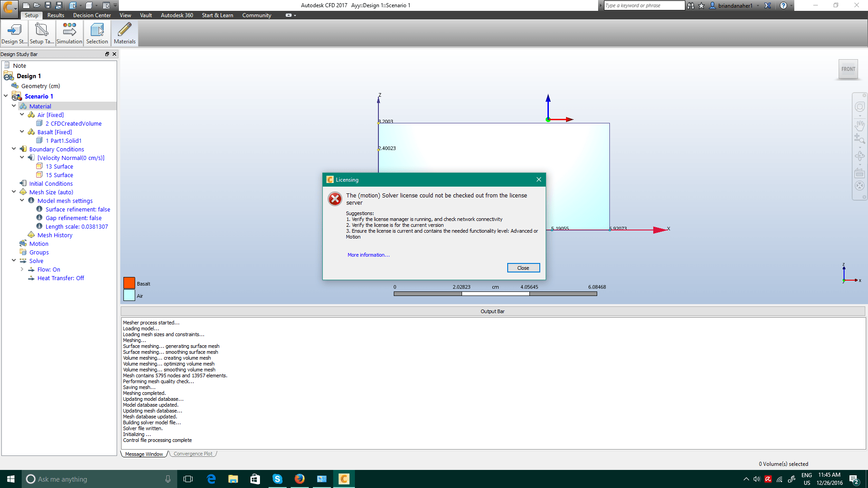Open the More information link
Screen dimensions: 868x488
pyautogui.click(x=368, y=255)
